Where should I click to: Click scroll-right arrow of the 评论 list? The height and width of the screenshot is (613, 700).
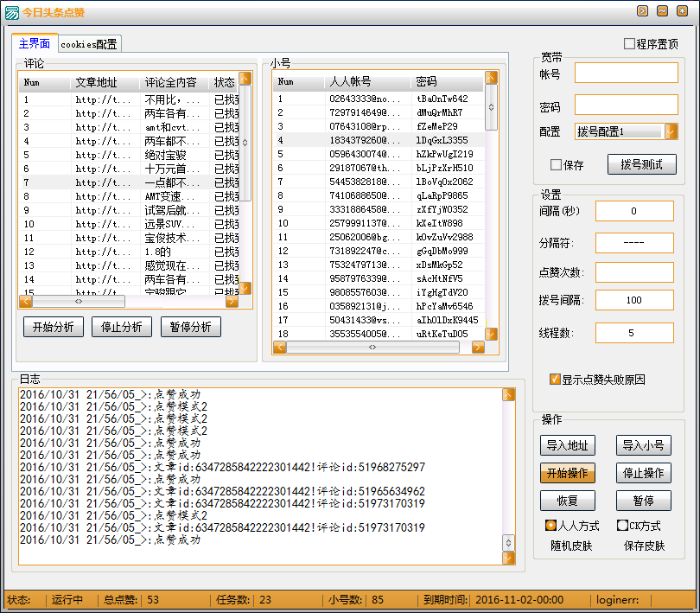(232, 302)
